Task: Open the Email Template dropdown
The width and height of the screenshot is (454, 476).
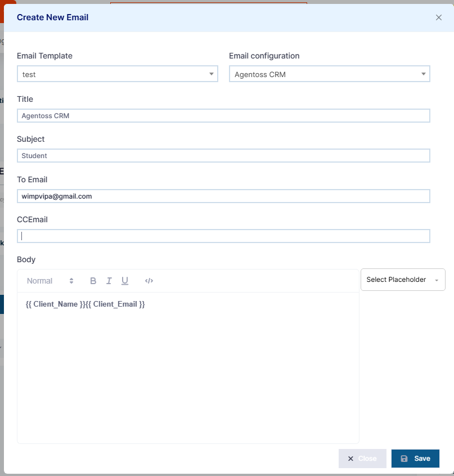Action: coord(118,74)
